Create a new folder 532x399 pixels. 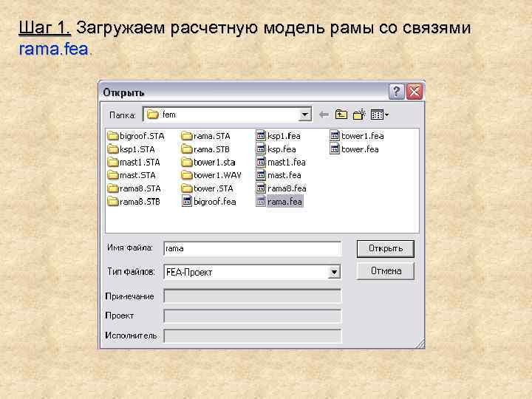pyautogui.click(x=359, y=115)
